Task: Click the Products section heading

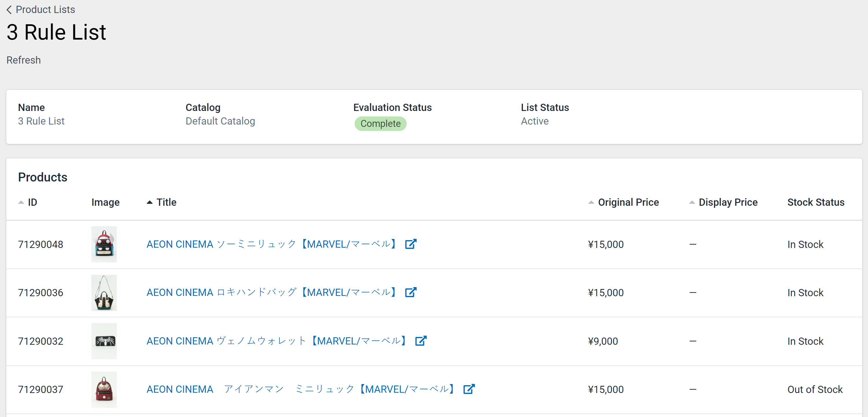Action: pyautogui.click(x=43, y=177)
